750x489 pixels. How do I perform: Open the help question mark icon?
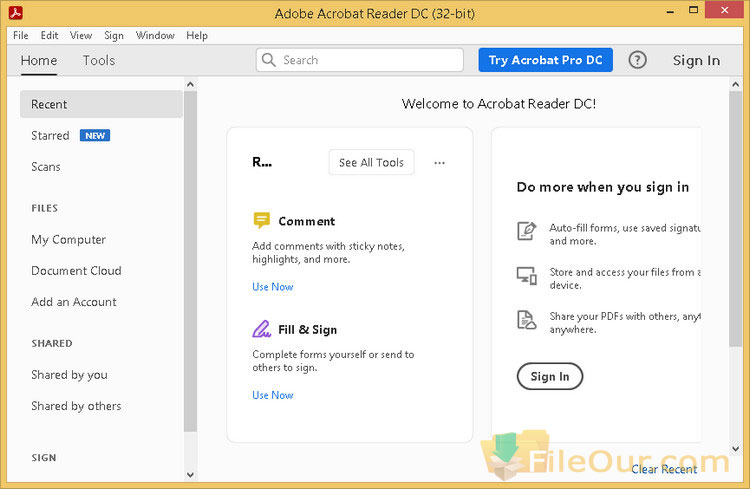click(637, 60)
